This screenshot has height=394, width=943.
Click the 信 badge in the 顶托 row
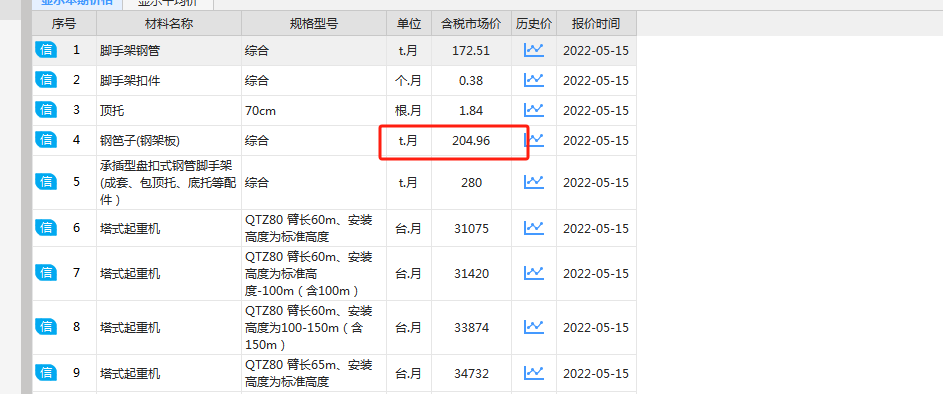46,110
